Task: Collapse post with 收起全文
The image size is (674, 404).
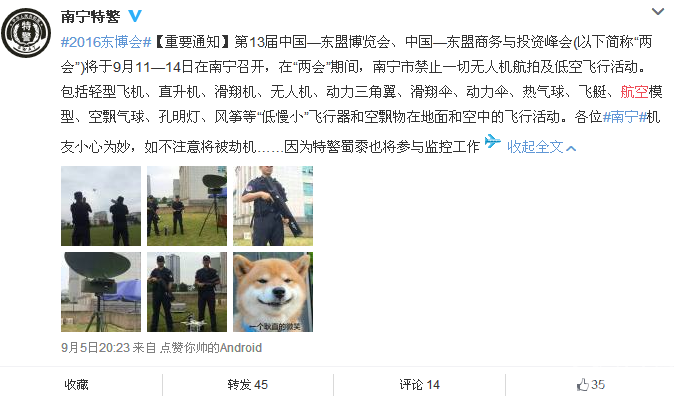Action: tap(541, 147)
